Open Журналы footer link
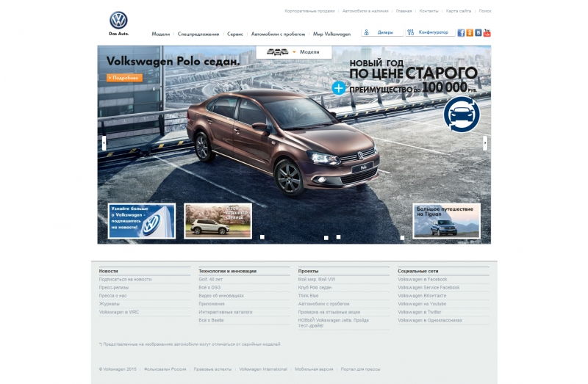 [109, 304]
